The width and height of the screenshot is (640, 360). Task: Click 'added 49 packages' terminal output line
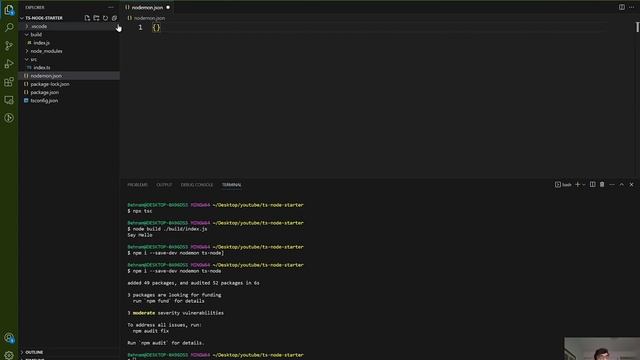pyautogui.click(x=193, y=283)
